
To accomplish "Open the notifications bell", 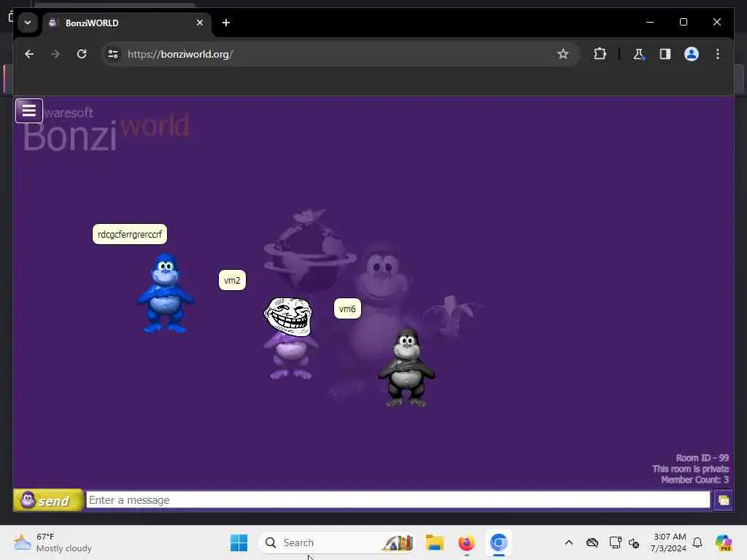I will 697,542.
